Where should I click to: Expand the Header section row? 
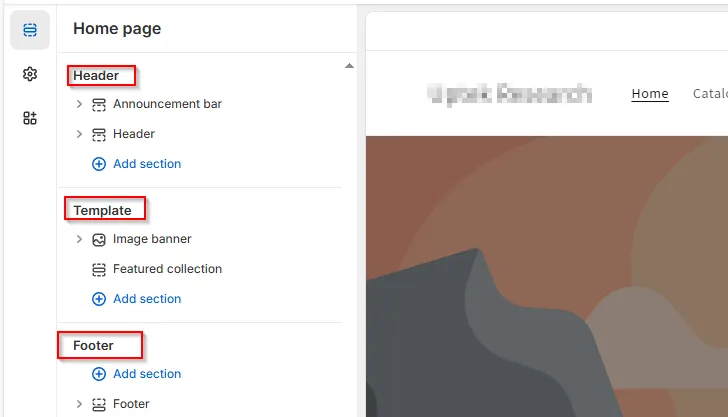[79, 134]
